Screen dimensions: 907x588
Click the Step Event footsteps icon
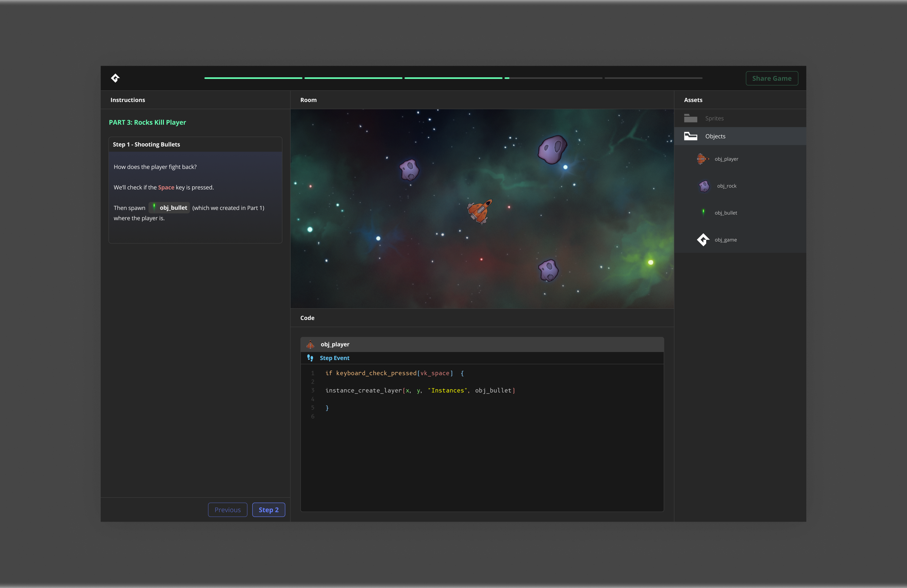(310, 358)
